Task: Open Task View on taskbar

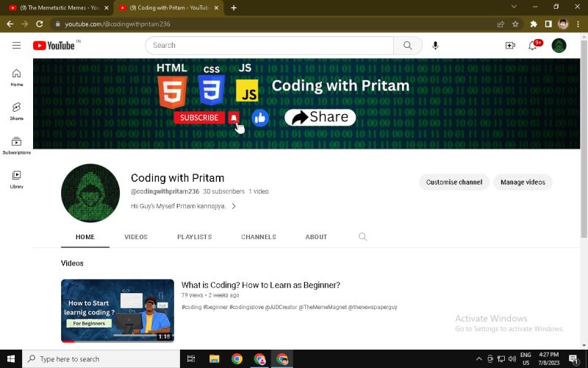Action: (x=191, y=359)
